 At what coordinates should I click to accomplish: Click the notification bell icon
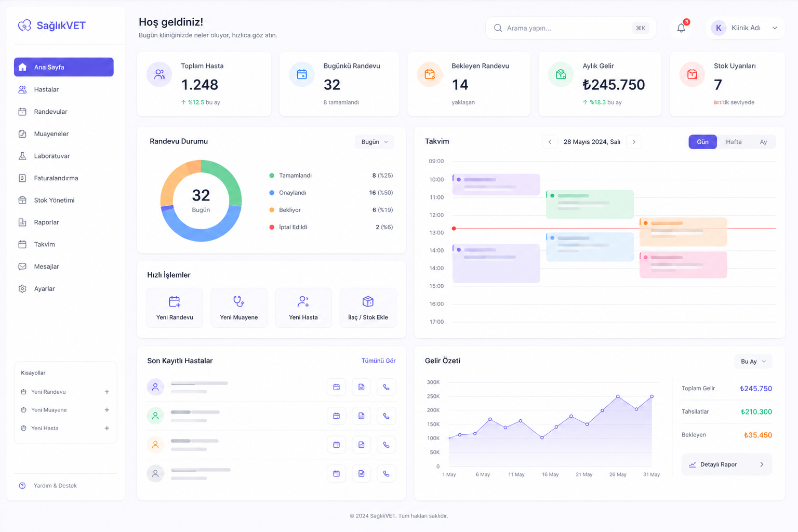(681, 28)
